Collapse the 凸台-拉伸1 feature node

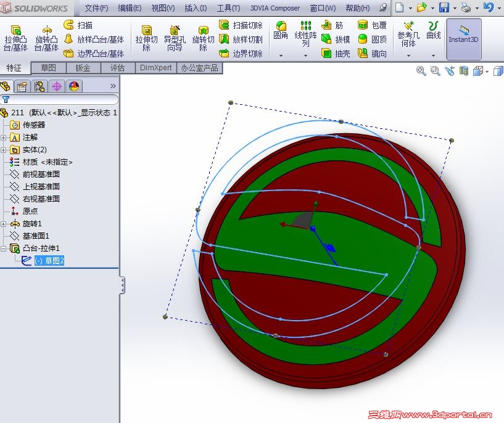point(3,248)
